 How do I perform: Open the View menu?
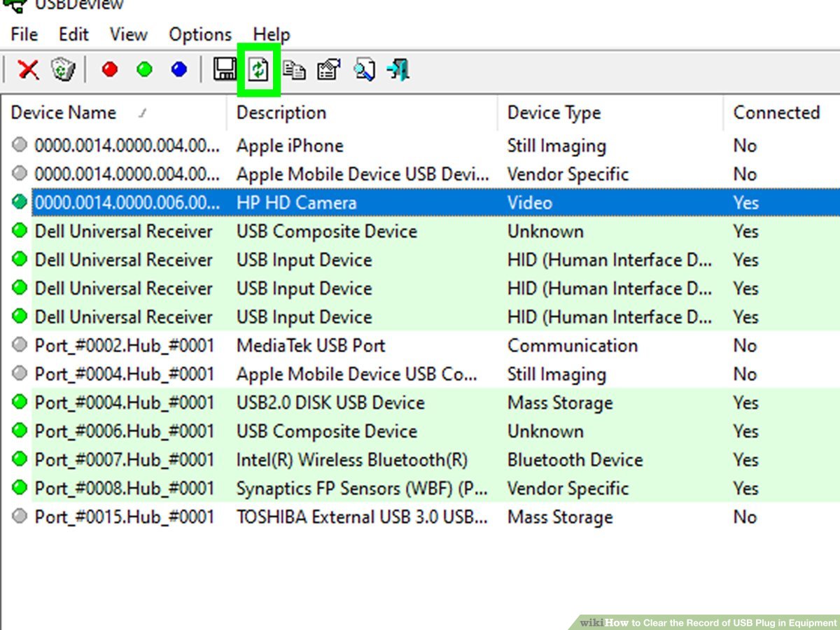pyautogui.click(x=128, y=34)
